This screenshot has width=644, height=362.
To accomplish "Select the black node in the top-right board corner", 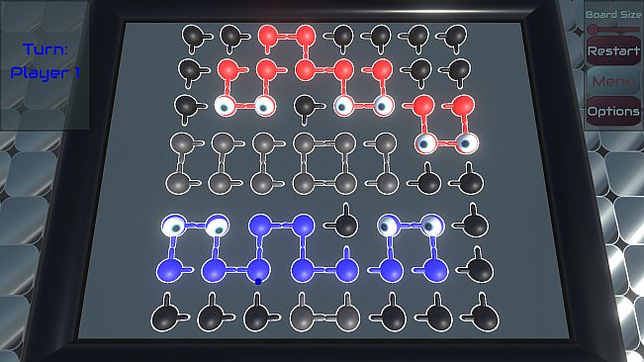I will pyautogui.click(x=455, y=36).
